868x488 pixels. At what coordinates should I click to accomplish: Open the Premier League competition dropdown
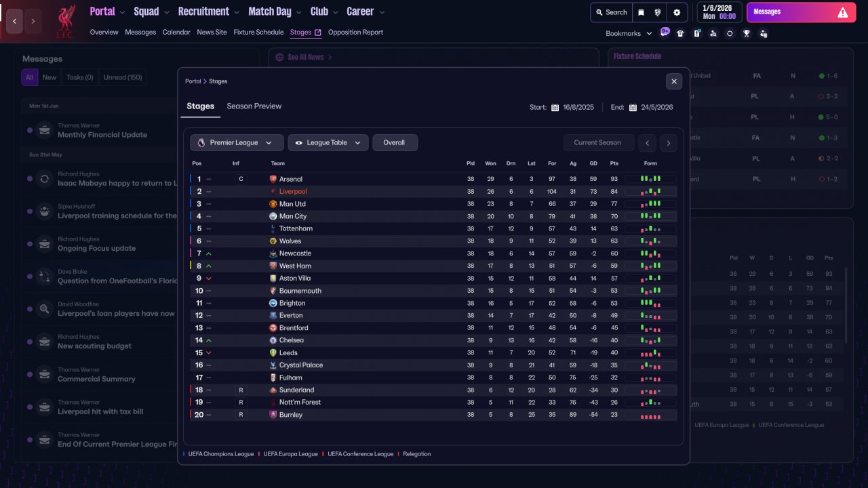[237, 143]
